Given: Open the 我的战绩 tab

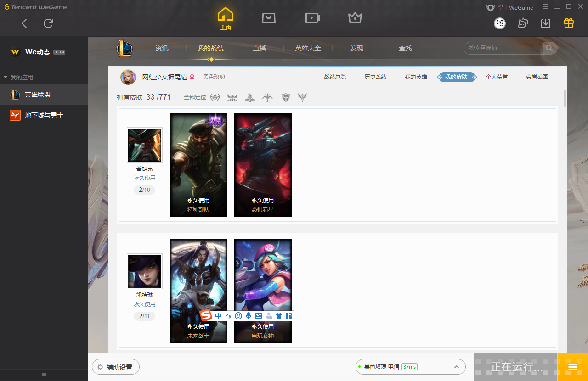Looking at the screenshot, I should pos(210,48).
